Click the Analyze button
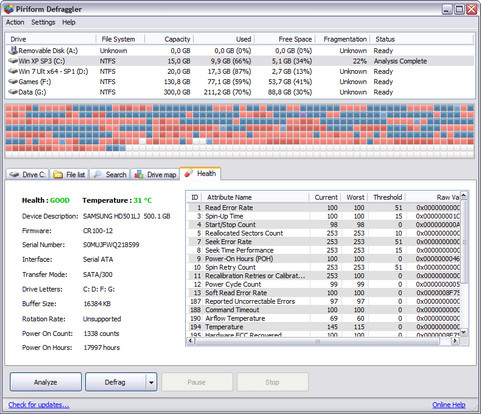This screenshot has width=481, height=414. coord(46,382)
